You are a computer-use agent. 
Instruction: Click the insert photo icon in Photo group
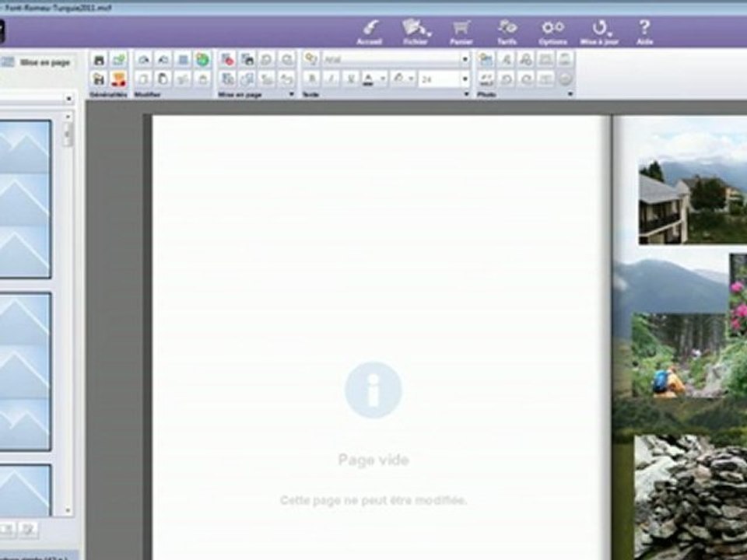pos(486,60)
